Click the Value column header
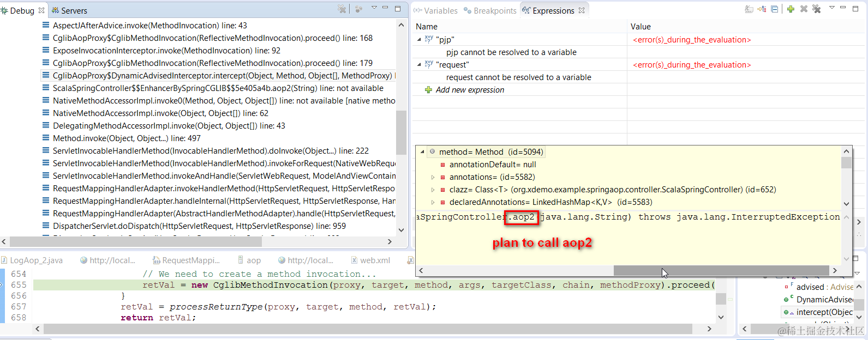Image resolution: width=868 pixels, height=340 pixels. pos(640,27)
